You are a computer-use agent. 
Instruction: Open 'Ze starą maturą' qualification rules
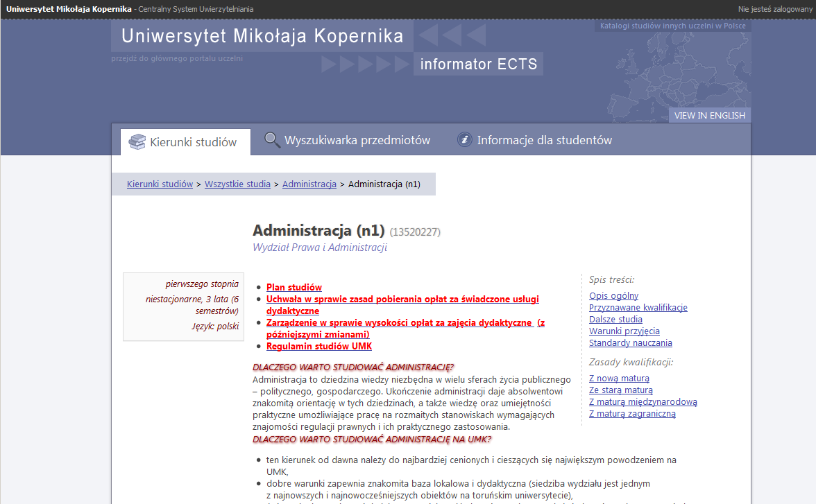[621, 390]
